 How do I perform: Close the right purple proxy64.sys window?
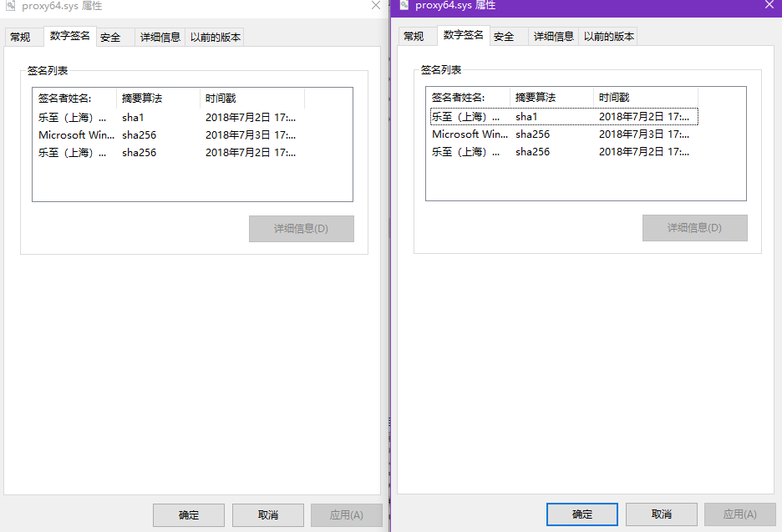tap(769, 4)
